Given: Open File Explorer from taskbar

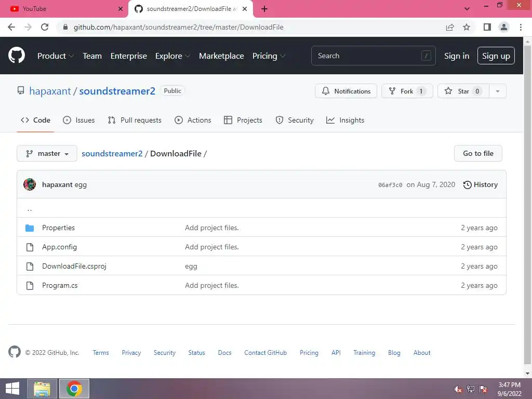Looking at the screenshot, I should pos(42,389).
